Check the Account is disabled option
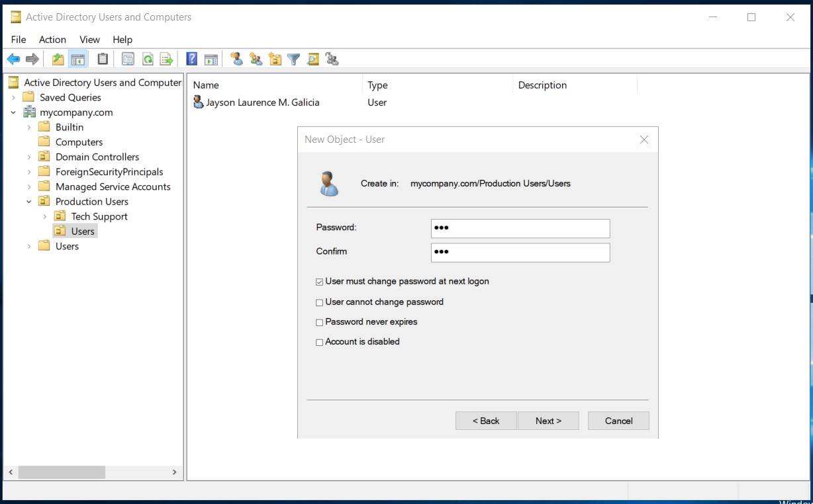 [319, 342]
